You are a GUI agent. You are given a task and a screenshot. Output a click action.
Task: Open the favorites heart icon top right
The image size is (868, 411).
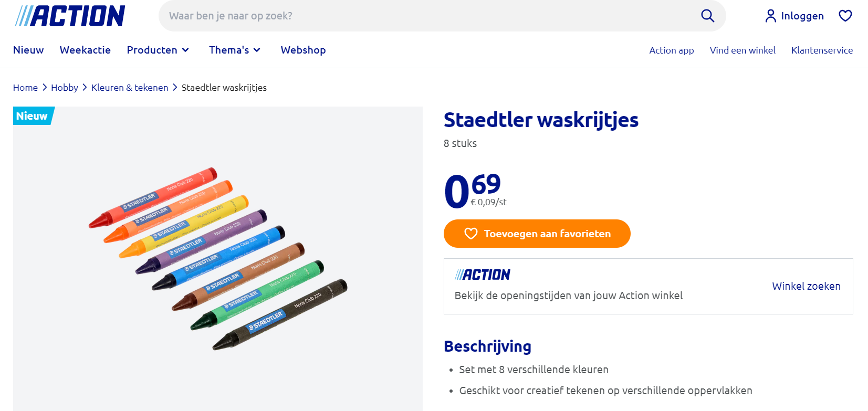tap(845, 16)
